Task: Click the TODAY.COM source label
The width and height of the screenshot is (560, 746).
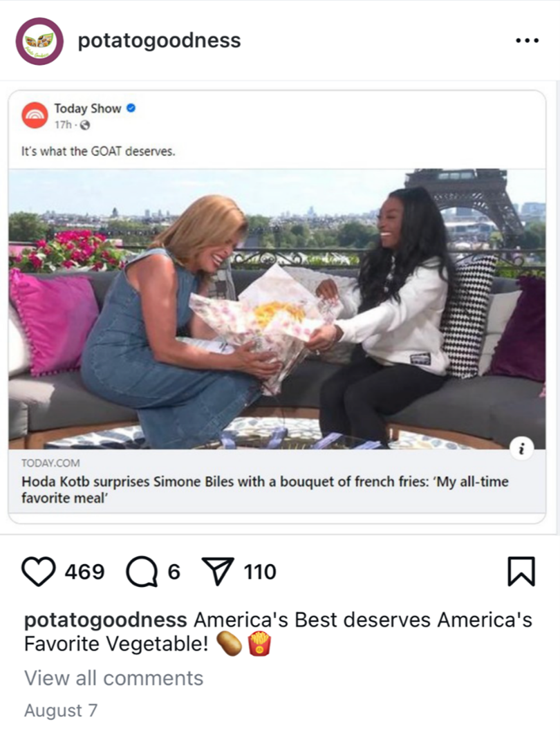Action: 50,463
